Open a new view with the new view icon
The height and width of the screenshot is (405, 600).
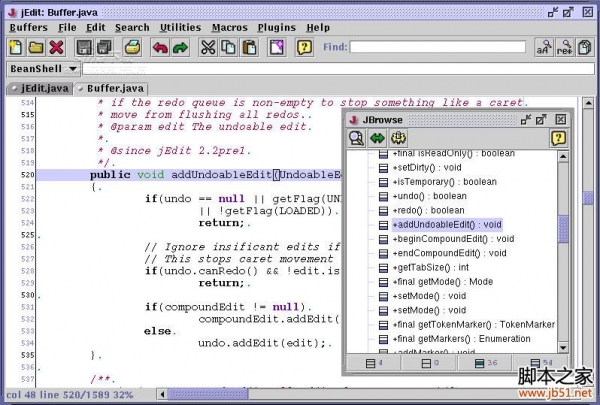point(277,47)
